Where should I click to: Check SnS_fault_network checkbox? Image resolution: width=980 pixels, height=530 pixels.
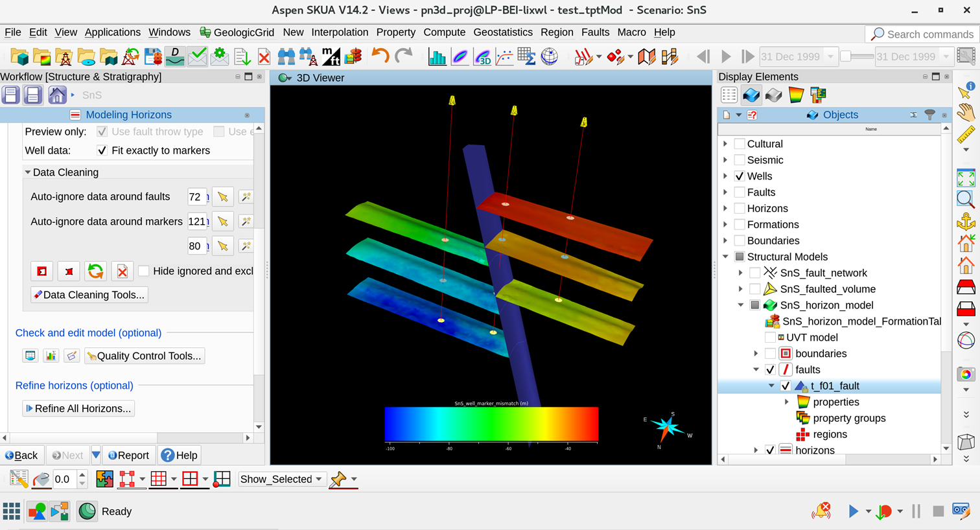tap(755, 273)
